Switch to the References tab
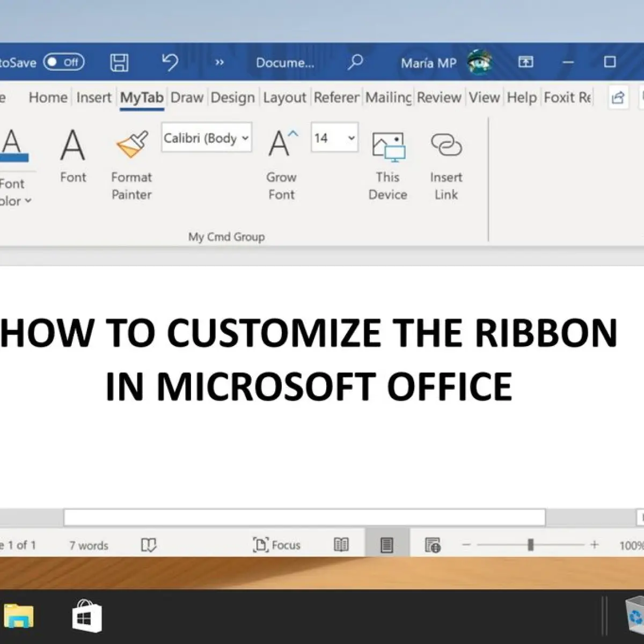 click(x=336, y=97)
